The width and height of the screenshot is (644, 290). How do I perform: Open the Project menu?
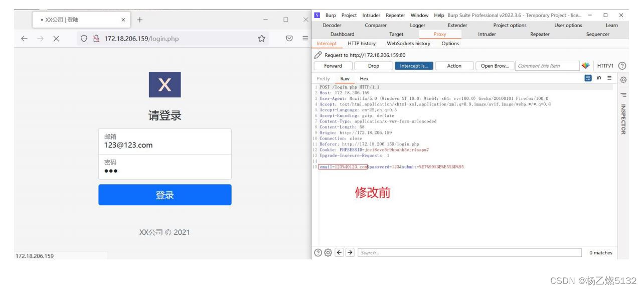coord(349,15)
